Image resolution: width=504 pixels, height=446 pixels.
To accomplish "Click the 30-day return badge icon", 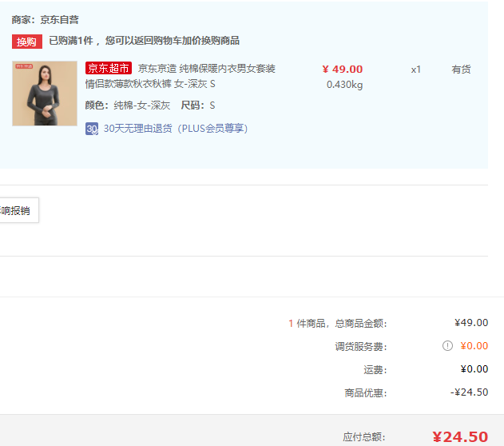I will pos(92,129).
